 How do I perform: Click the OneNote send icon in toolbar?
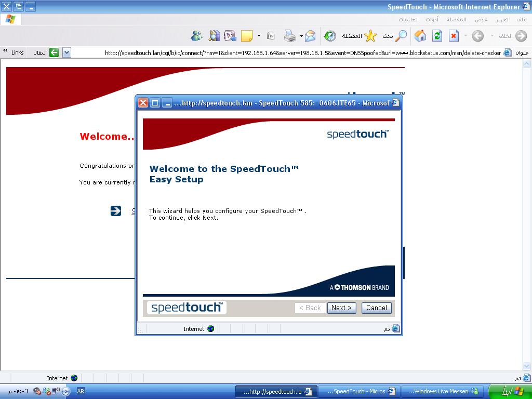[230, 36]
